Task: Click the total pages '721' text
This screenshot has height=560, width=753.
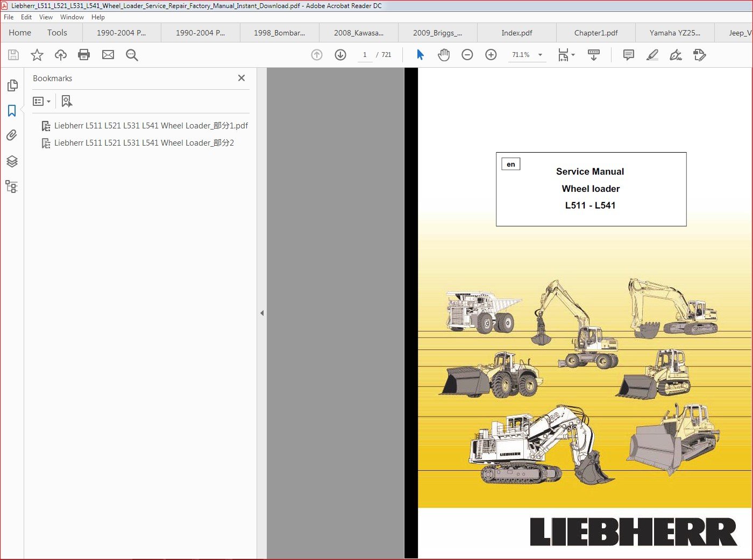Action: [x=386, y=55]
